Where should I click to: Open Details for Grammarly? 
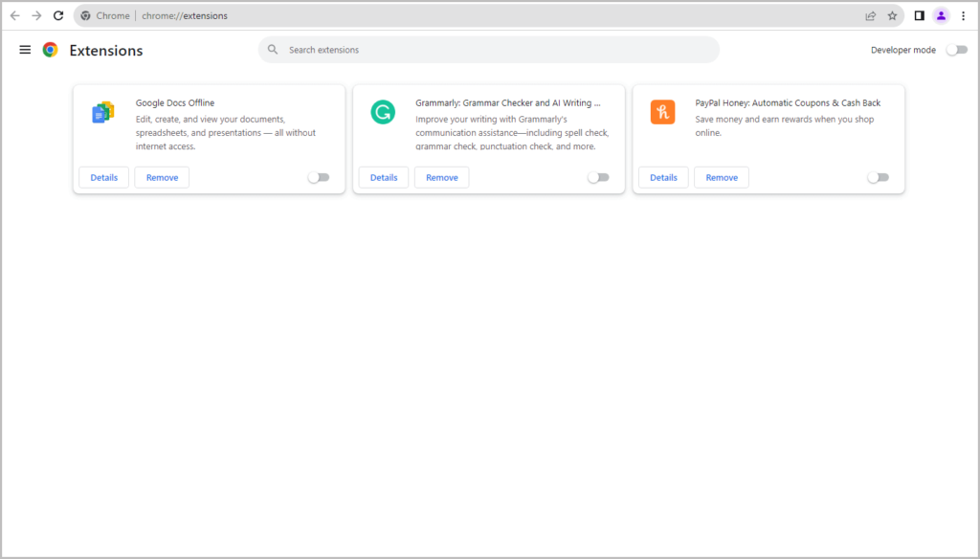pyautogui.click(x=384, y=178)
